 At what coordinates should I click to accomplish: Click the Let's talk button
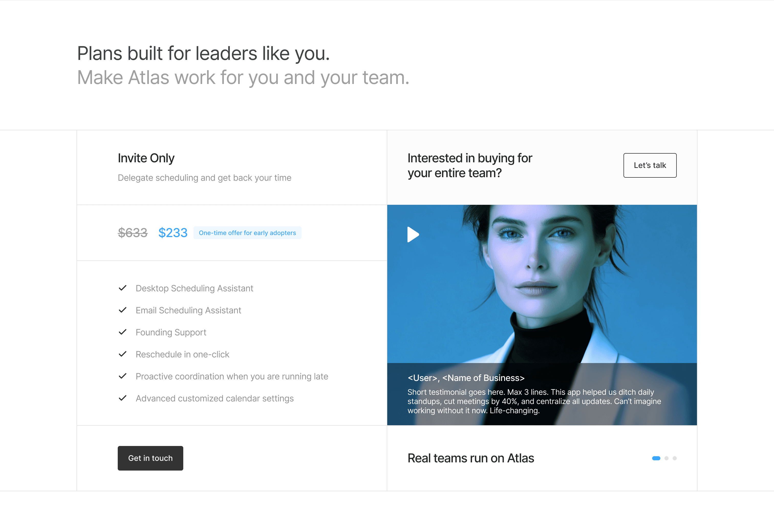tap(650, 165)
